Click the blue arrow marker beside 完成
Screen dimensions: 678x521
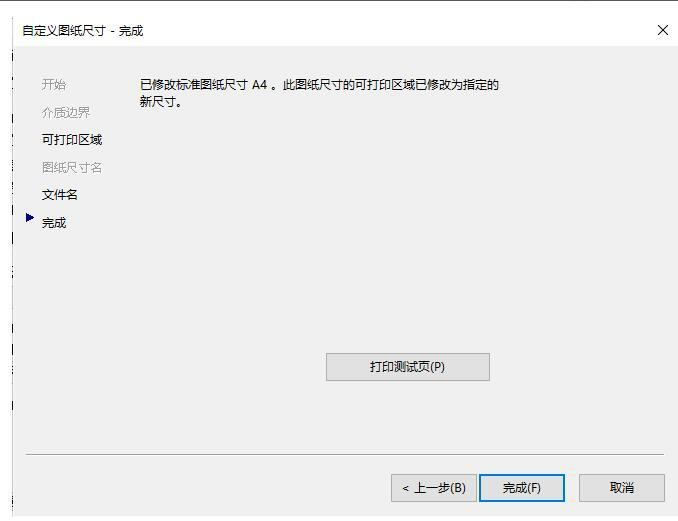coord(30,217)
